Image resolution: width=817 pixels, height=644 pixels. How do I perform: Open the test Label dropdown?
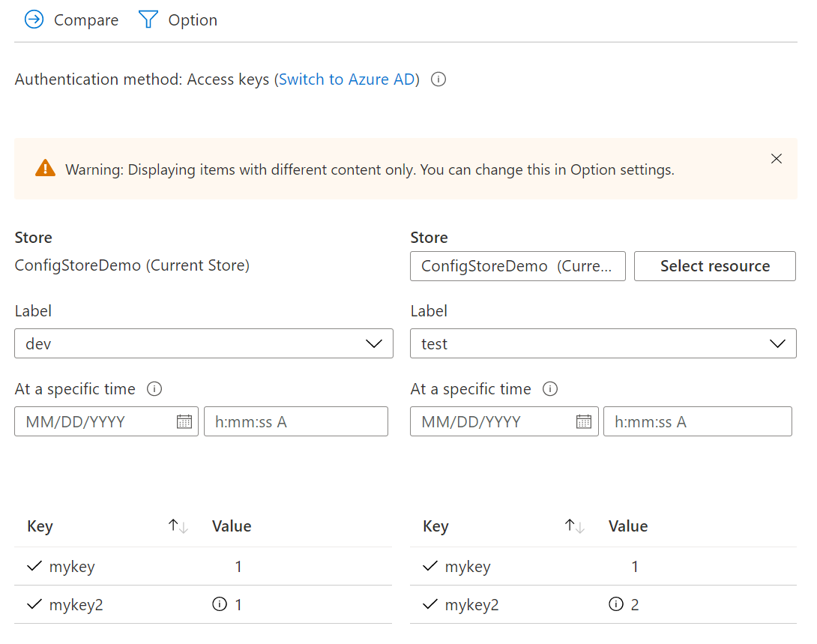tap(776, 343)
